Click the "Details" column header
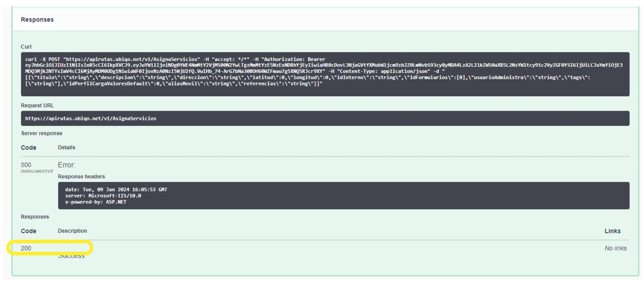644x282 pixels. click(67, 147)
